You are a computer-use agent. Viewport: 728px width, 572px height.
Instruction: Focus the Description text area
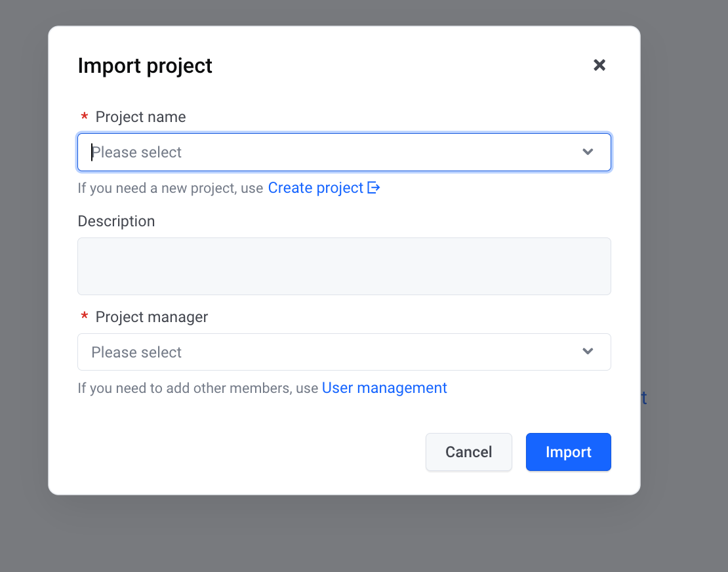(344, 266)
